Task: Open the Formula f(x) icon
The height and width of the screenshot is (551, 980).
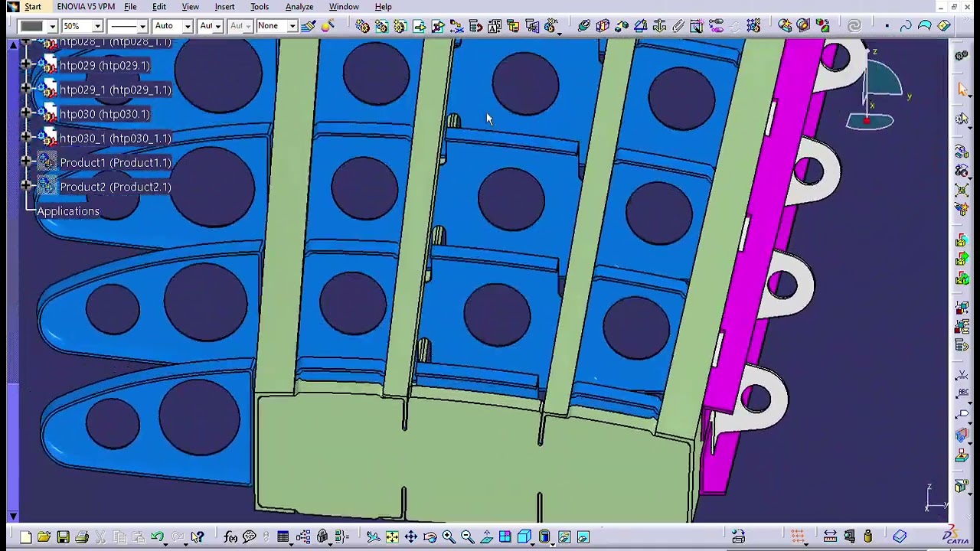Action: pos(230,537)
